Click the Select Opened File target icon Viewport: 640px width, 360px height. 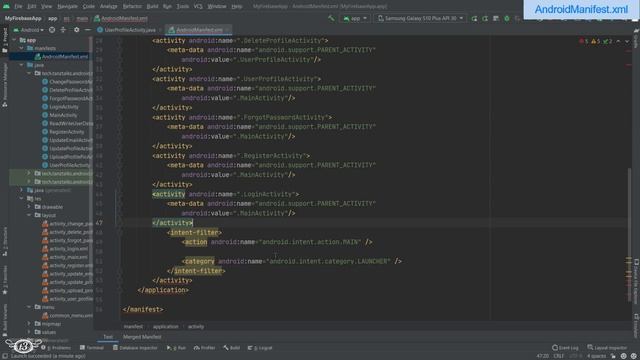point(52,30)
